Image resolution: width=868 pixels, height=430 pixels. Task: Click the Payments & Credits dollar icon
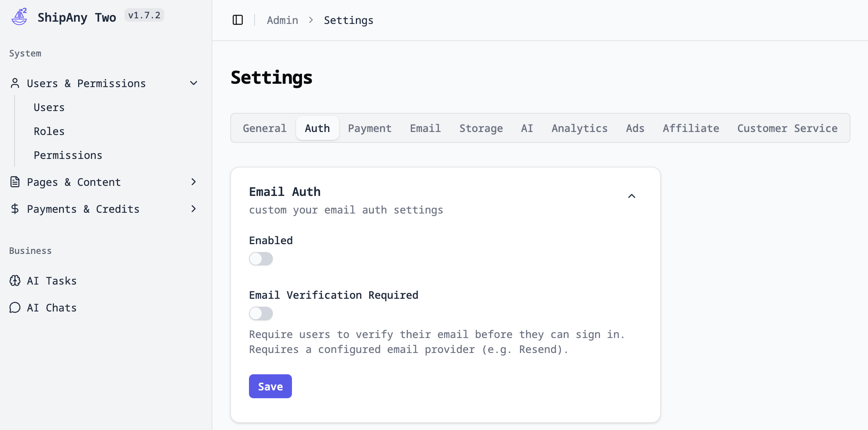coord(15,209)
